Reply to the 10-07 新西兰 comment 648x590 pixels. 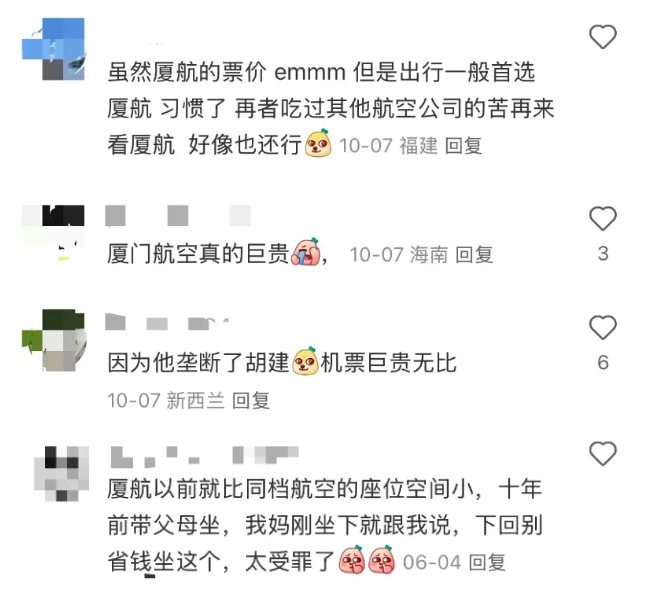tap(251, 400)
